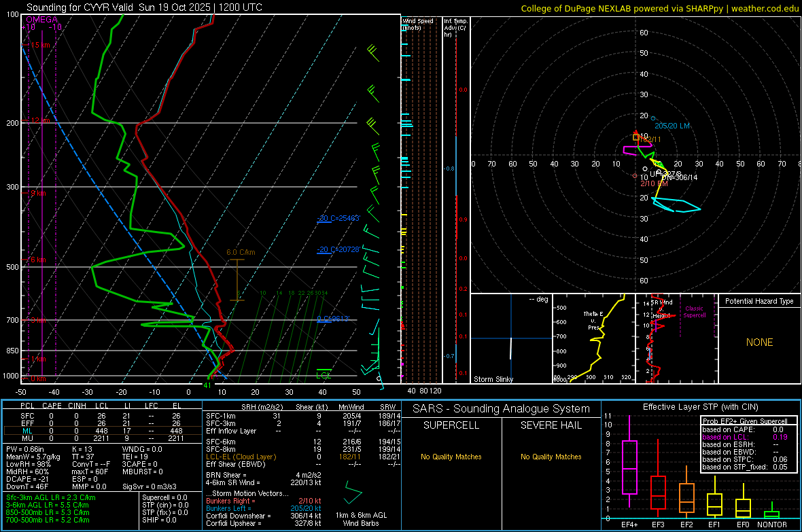Click the '15 km' height marker
The height and width of the screenshot is (532, 802).
[x=40, y=45]
